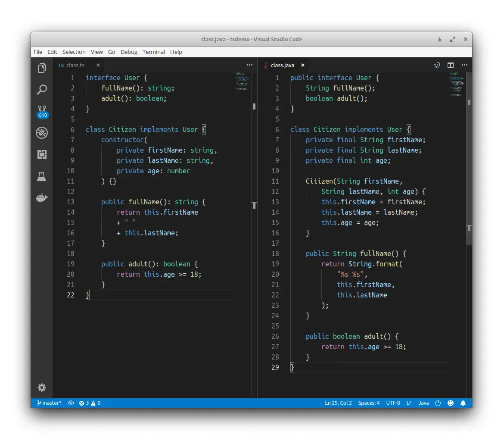Open the Extensions view in activity bar

coord(42,155)
